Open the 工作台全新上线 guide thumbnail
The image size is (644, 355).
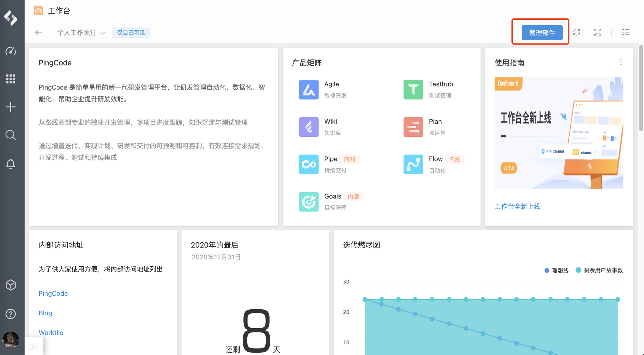click(x=559, y=133)
